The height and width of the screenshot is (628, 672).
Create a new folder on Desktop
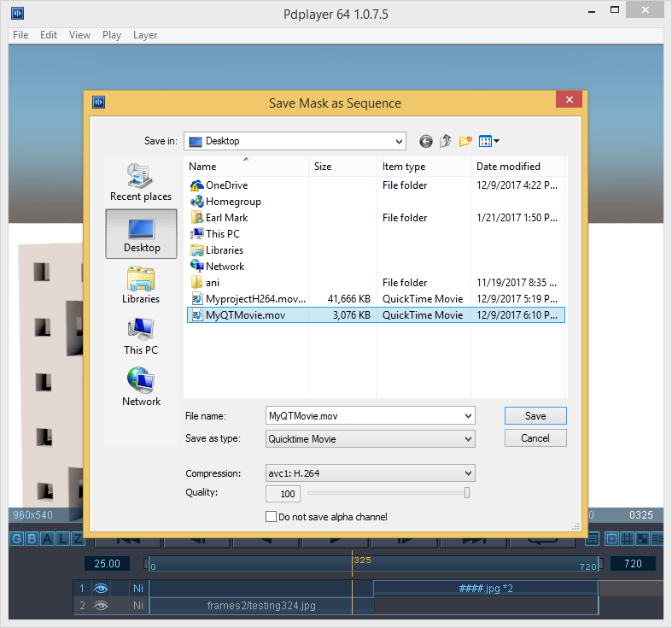point(465,141)
